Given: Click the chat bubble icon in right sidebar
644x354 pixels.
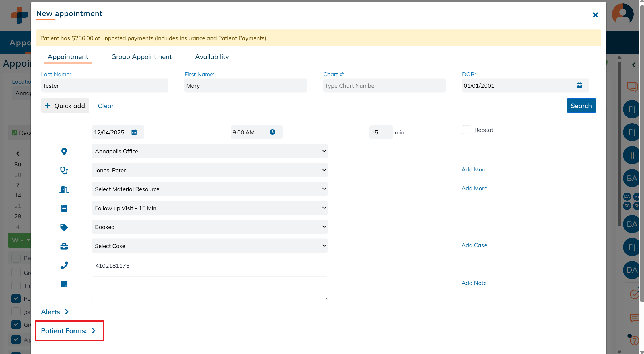Looking at the screenshot, I should (632, 87).
